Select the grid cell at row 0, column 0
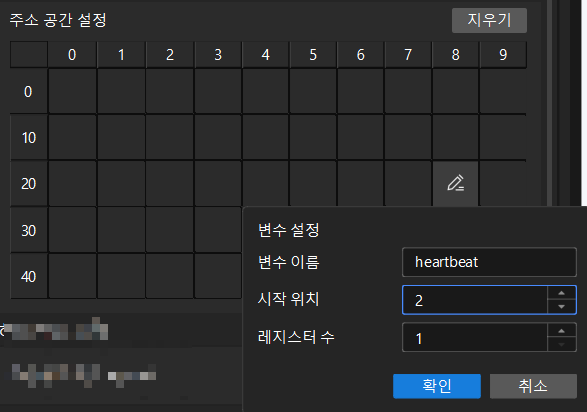This screenshot has height=412, width=587. click(72, 91)
